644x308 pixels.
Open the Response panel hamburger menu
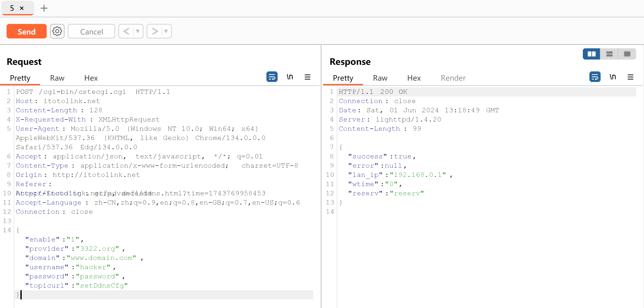[630, 77]
